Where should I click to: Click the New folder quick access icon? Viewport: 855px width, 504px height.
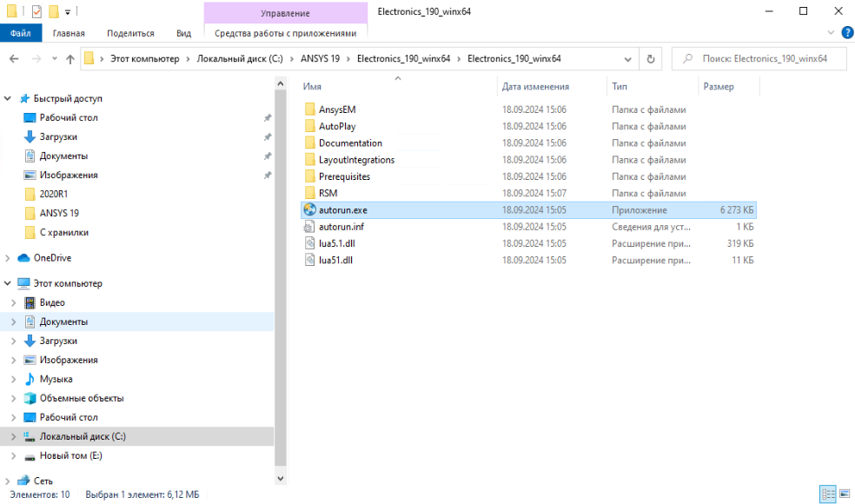53,11
